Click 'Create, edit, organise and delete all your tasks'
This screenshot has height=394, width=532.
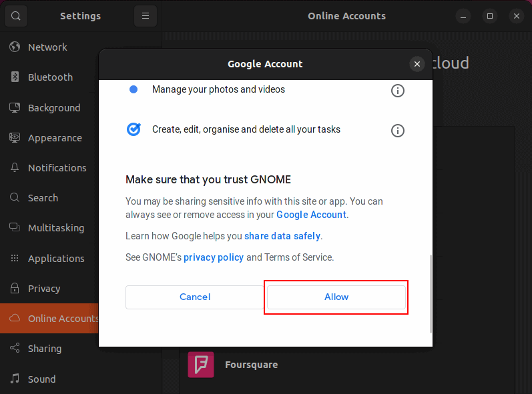tap(246, 129)
